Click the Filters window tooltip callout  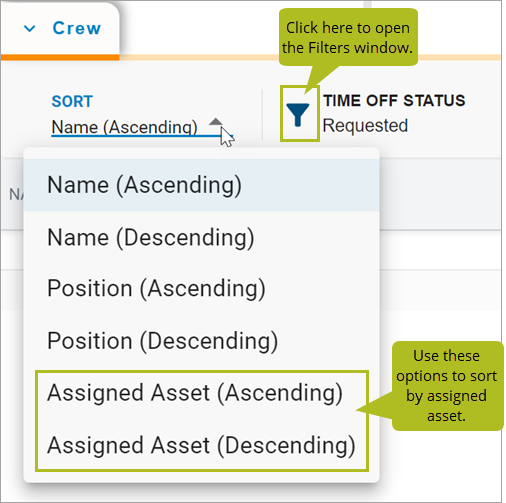(348, 37)
